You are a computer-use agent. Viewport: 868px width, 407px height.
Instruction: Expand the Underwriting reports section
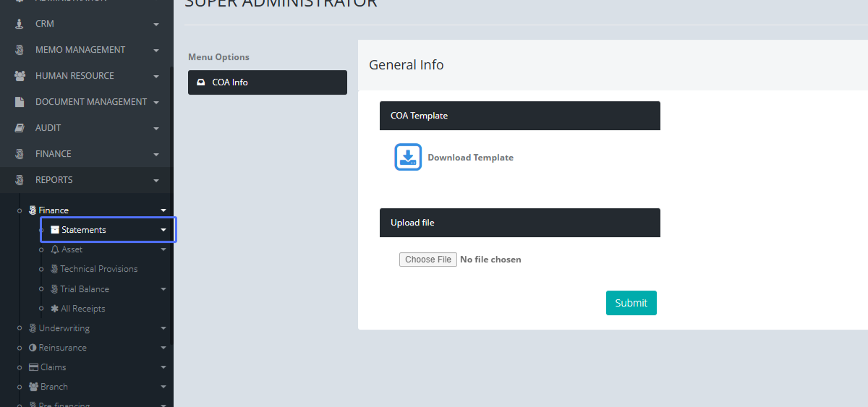click(64, 328)
